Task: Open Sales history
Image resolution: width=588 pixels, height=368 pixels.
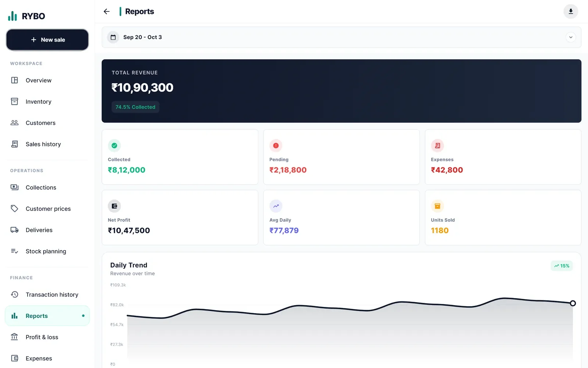Action: point(47,144)
